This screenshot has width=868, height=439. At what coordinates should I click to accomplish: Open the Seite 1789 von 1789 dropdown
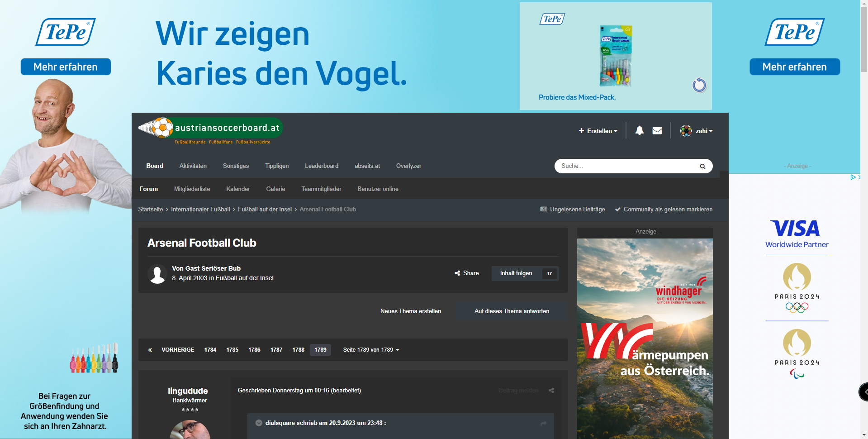click(x=371, y=350)
